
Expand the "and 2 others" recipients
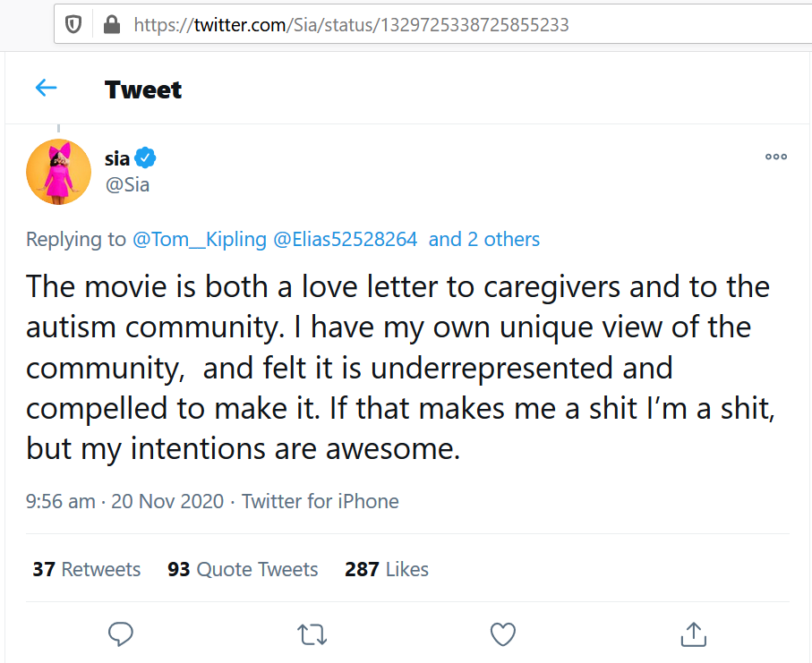point(484,239)
